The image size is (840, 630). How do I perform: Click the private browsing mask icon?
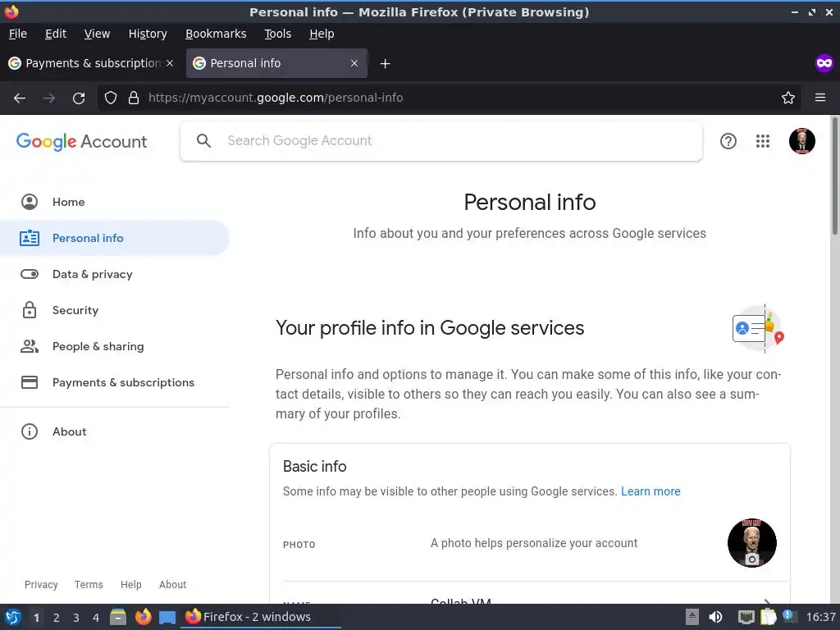pos(824,63)
